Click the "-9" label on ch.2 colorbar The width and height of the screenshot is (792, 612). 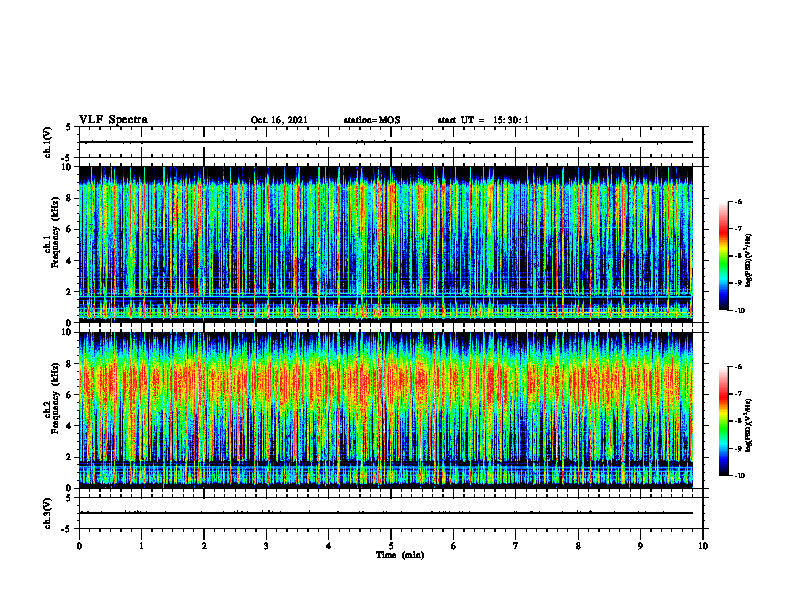tap(738, 448)
